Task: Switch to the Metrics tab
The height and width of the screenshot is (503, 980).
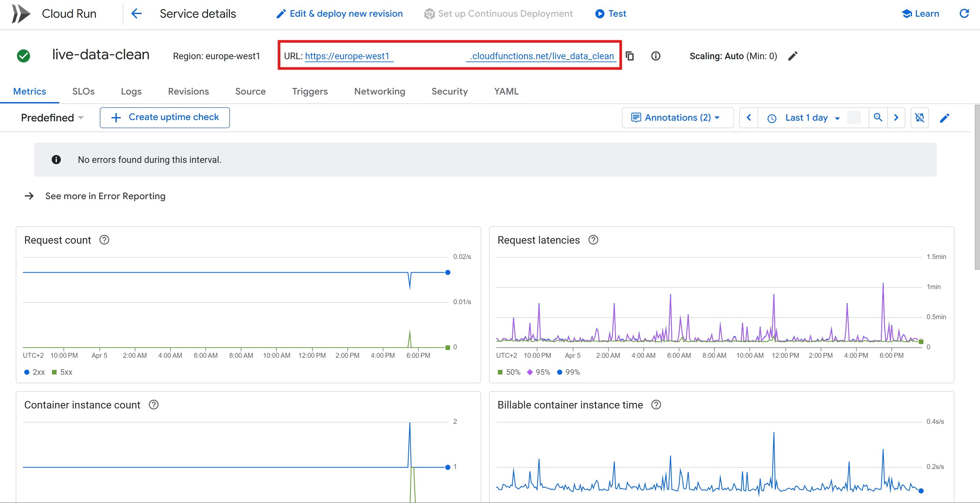Action: coord(30,91)
